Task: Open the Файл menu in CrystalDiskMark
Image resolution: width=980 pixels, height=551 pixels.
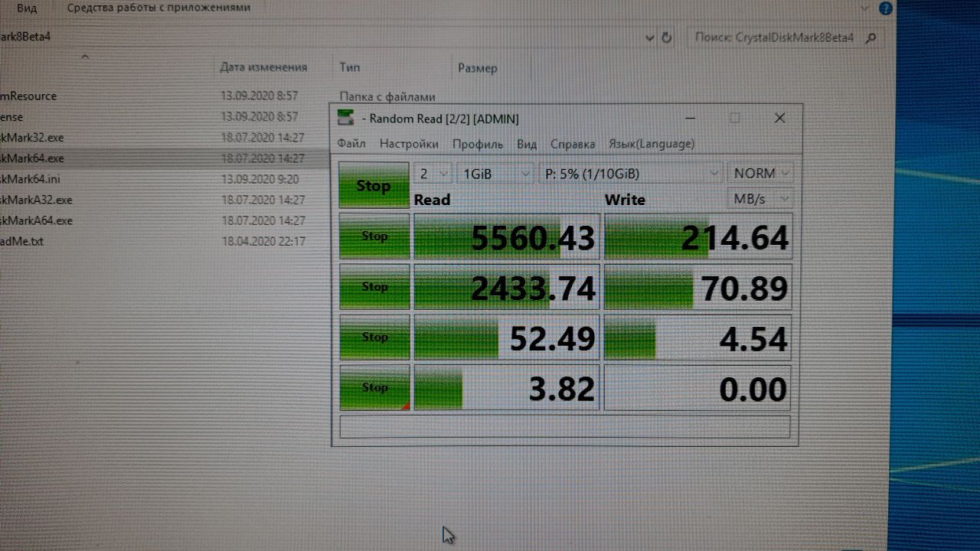Action: coord(351,144)
